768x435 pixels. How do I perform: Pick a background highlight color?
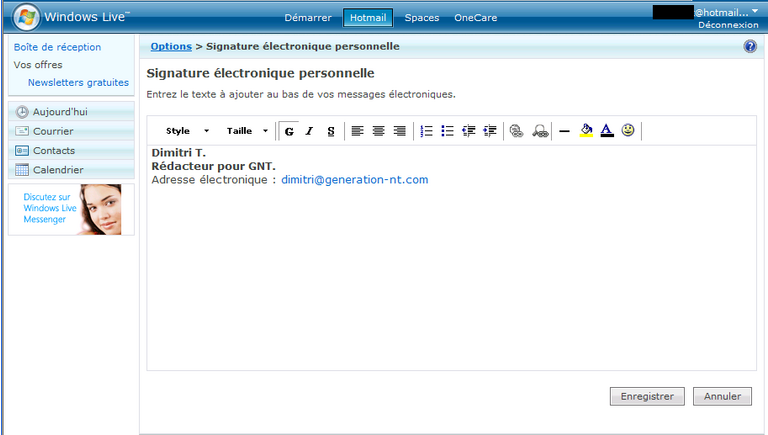pos(586,131)
